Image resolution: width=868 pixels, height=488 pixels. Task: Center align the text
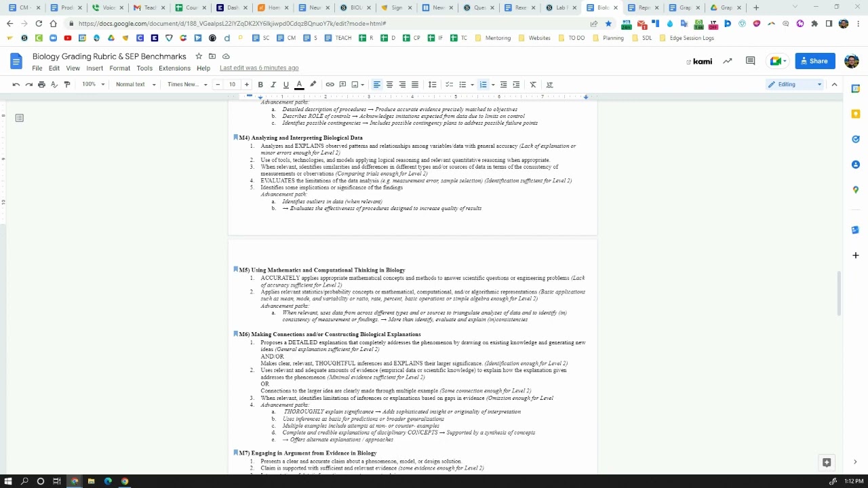pos(389,85)
